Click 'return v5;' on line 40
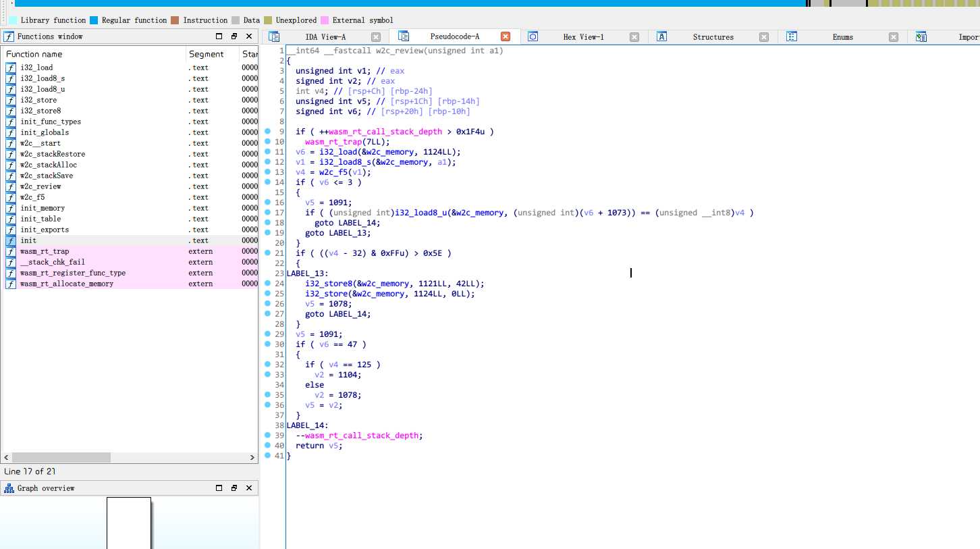 [319, 446]
